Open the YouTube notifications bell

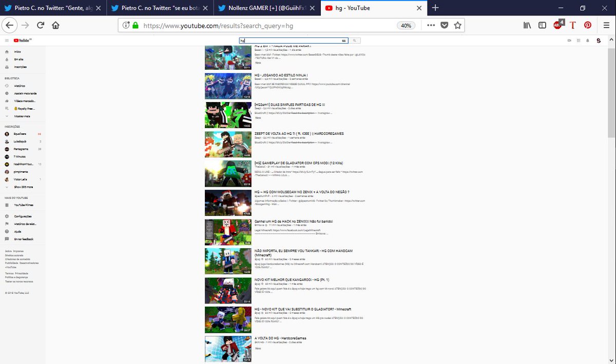pyautogui.click(x=588, y=41)
